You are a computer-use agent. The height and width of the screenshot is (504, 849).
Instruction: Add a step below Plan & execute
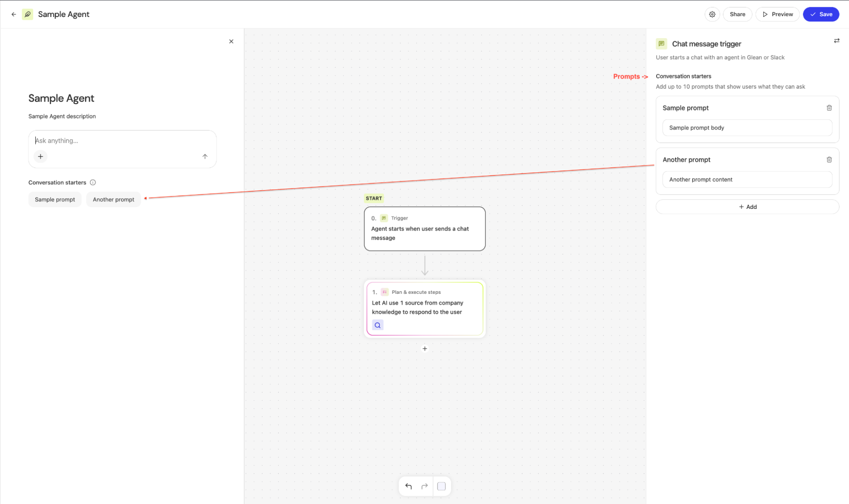tap(425, 349)
